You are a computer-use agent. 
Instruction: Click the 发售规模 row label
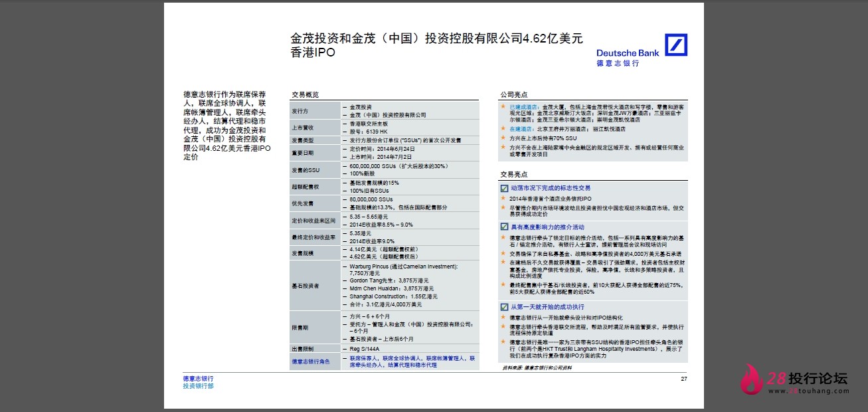(303, 254)
